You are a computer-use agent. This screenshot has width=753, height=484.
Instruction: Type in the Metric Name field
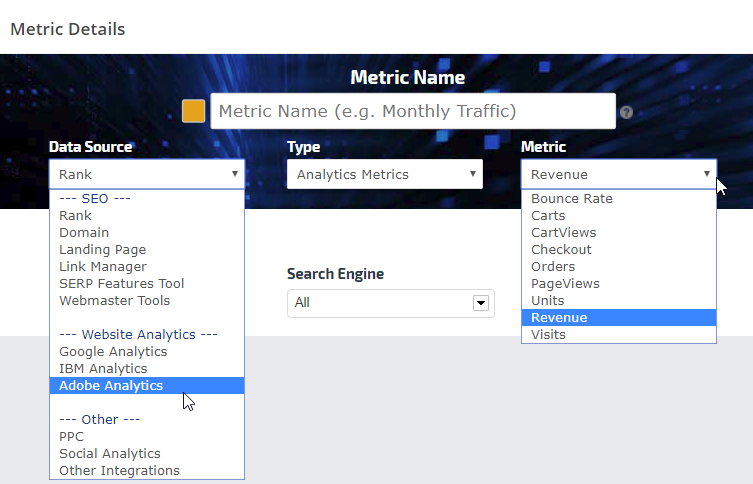click(412, 111)
